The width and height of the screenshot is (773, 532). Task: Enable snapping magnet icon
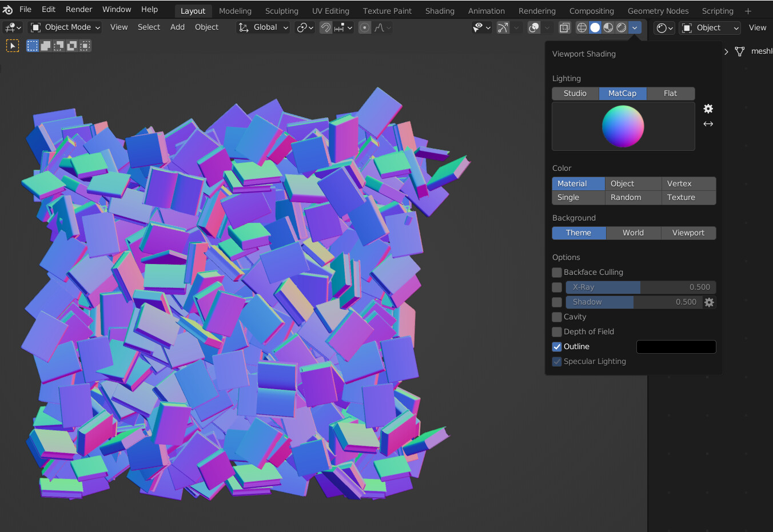[x=325, y=27]
